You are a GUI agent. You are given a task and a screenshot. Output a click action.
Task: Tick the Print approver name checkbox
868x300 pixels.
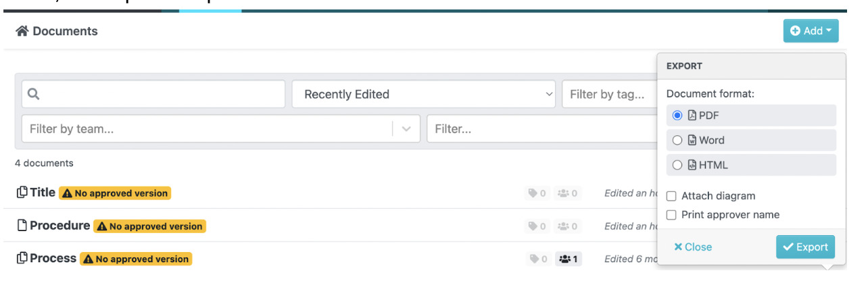click(671, 215)
